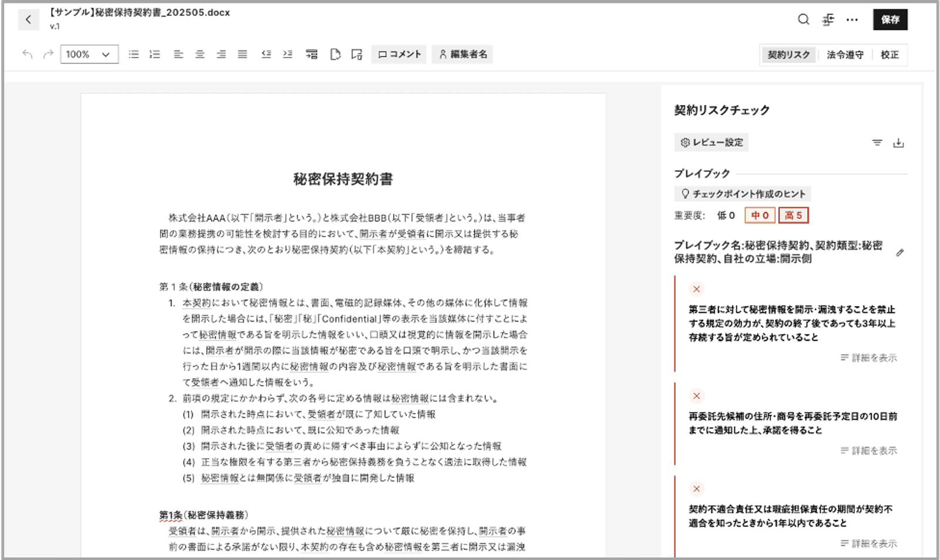Click the back arrow next to file name

tap(28, 19)
